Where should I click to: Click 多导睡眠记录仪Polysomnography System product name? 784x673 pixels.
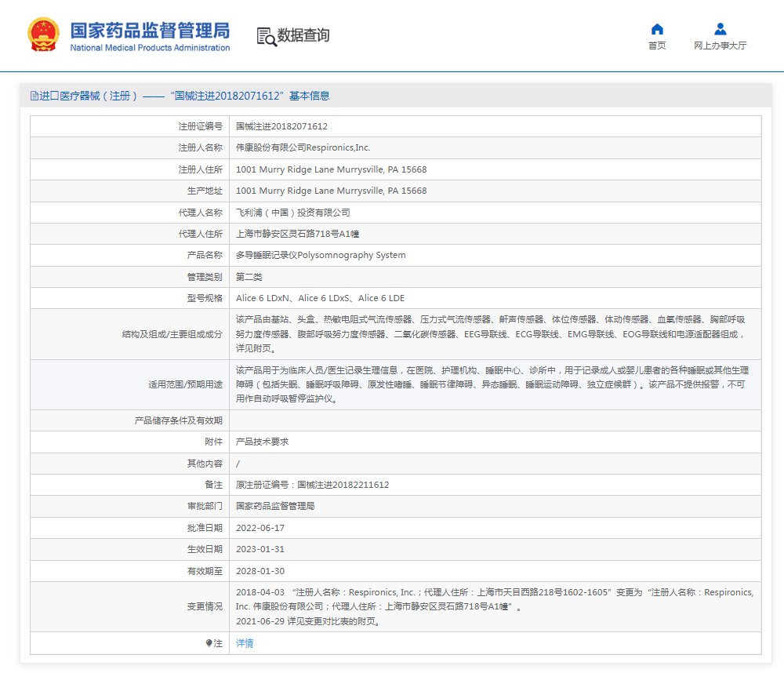(x=321, y=255)
